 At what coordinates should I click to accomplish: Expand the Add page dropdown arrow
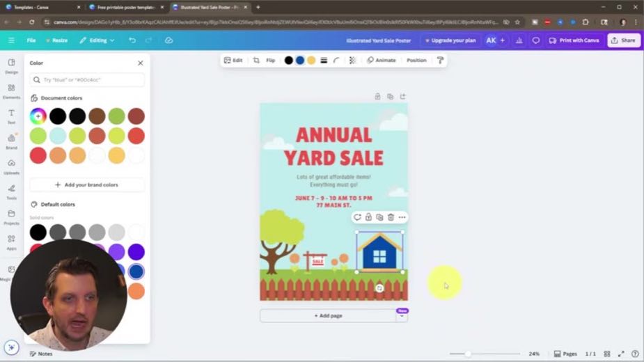point(402,316)
